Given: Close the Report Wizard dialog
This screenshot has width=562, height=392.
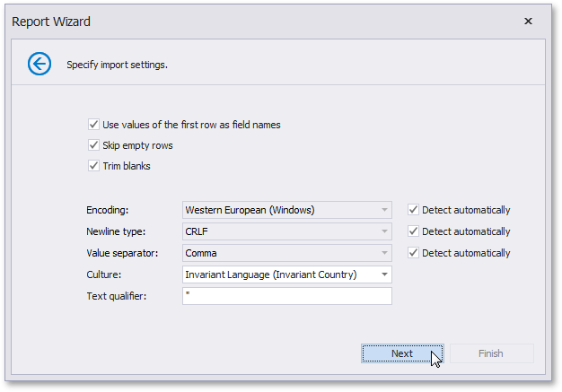Looking at the screenshot, I should tap(528, 21).
